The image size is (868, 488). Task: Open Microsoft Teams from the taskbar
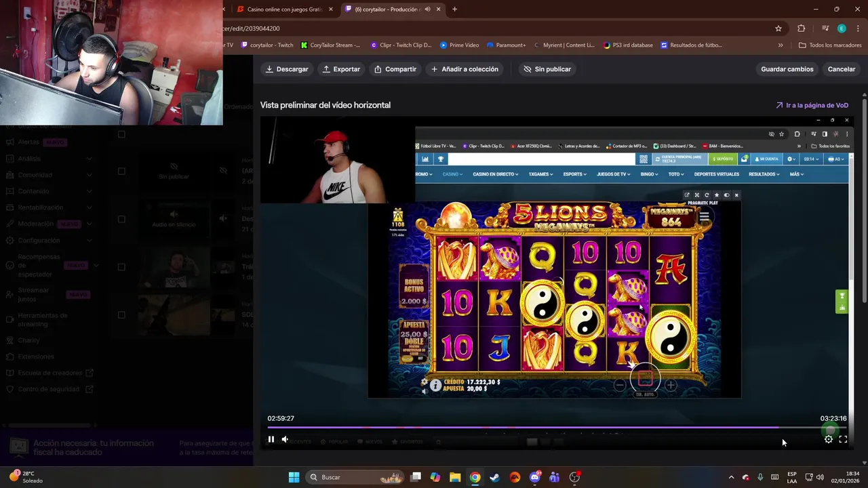click(555, 477)
